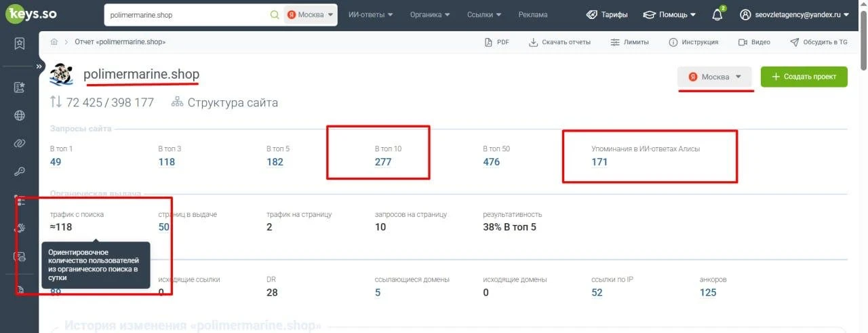Go to the Реклама section
The width and height of the screenshot is (868, 333).
[x=533, y=14]
